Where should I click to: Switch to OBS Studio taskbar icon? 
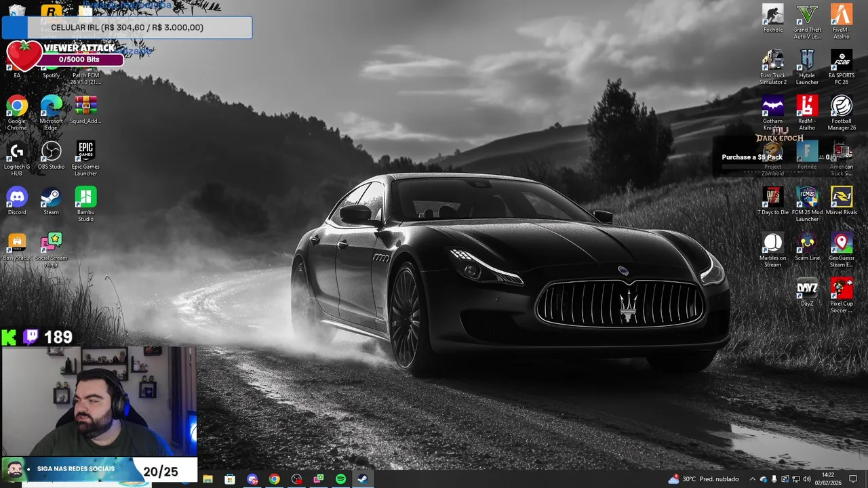click(x=296, y=479)
